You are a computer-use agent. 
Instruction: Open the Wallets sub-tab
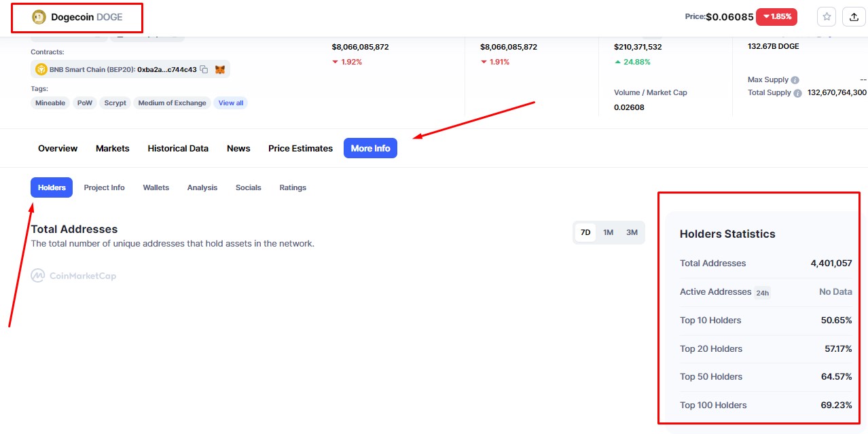(156, 187)
